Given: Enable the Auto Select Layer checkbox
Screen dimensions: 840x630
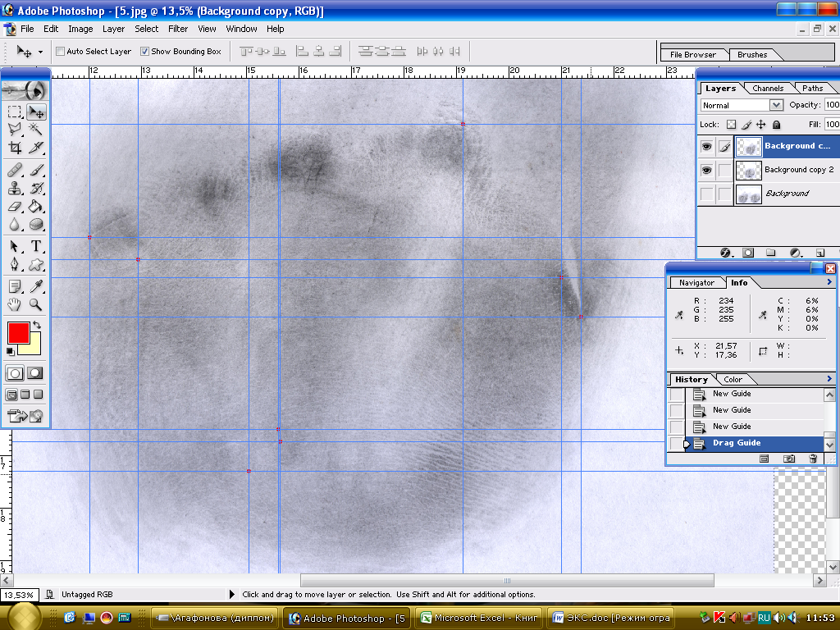Looking at the screenshot, I should (61, 51).
